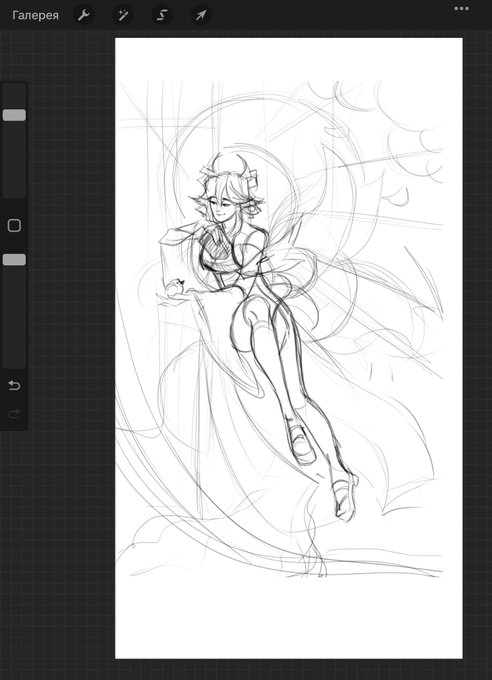Tap the square Modify button in sidebar
This screenshot has height=680, width=492.
pyautogui.click(x=14, y=226)
